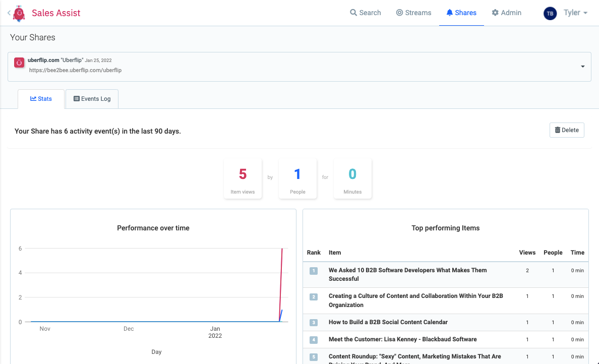Click the Nov axis label on chart

coord(45,329)
